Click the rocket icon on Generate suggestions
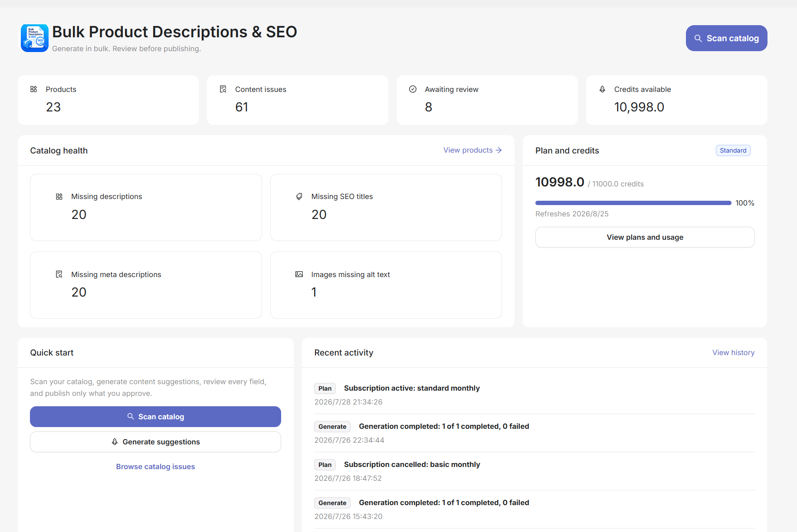Screen dimensions: 797x532 coord(115,442)
